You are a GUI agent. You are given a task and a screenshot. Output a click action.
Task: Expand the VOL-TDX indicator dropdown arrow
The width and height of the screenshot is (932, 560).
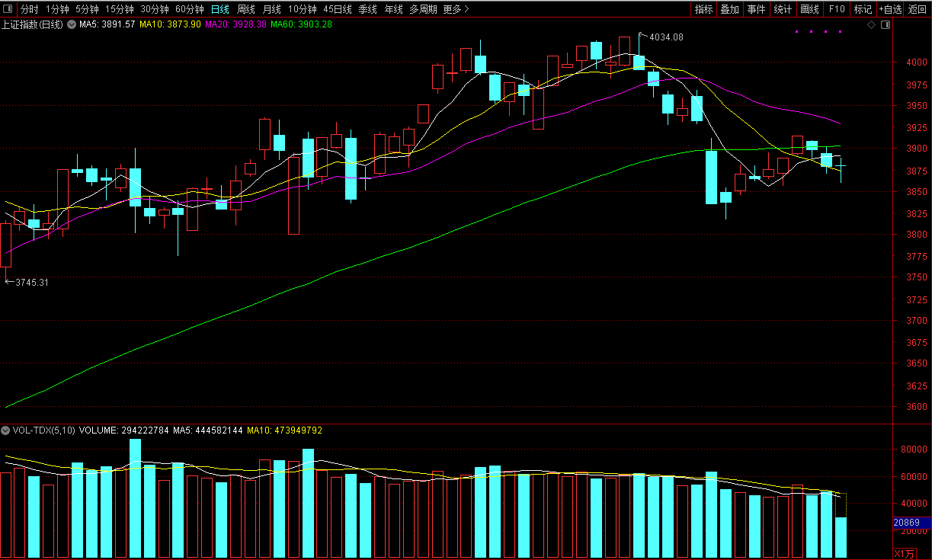[5, 430]
